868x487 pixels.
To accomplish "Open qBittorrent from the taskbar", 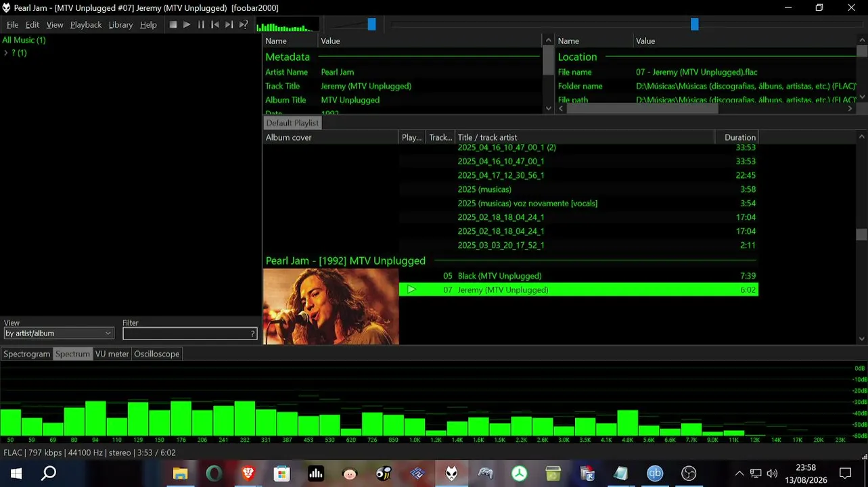I will coord(655,473).
